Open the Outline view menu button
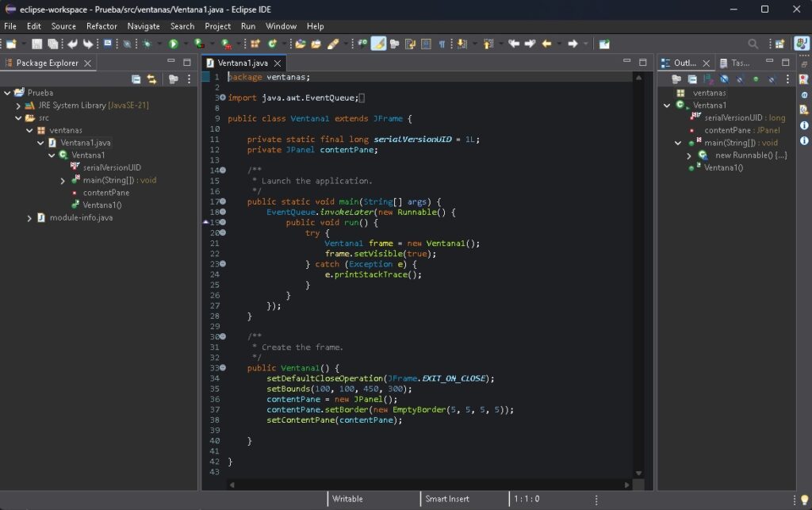This screenshot has width=812, height=510. click(x=787, y=79)
